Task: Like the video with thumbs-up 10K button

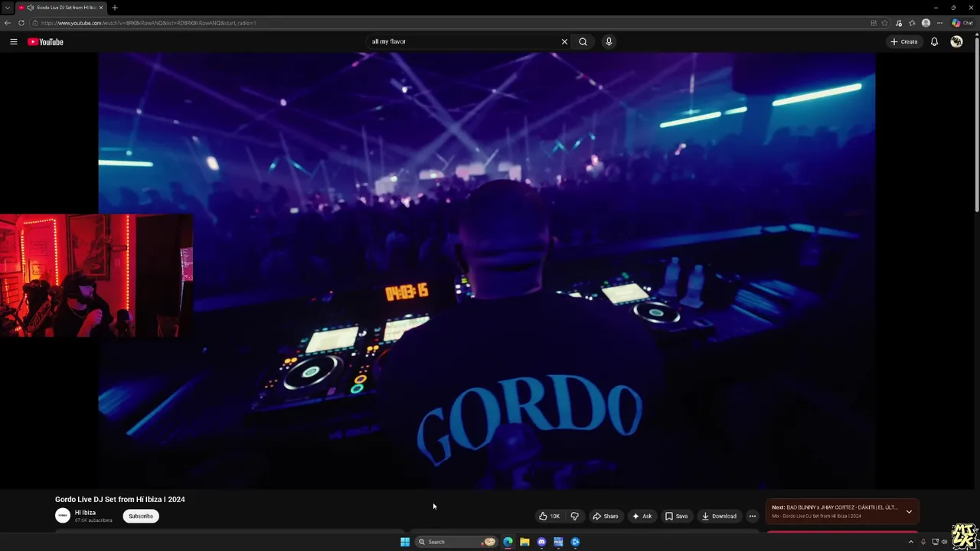Action: click(549, 516)
